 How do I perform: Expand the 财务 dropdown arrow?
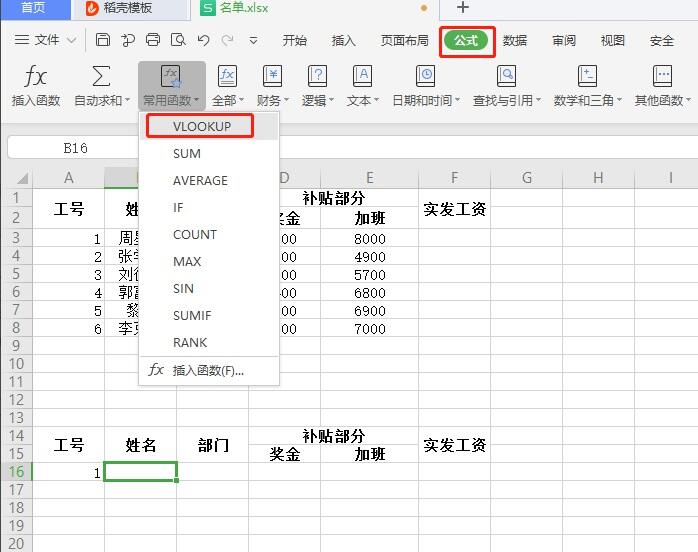coord(286,100)
